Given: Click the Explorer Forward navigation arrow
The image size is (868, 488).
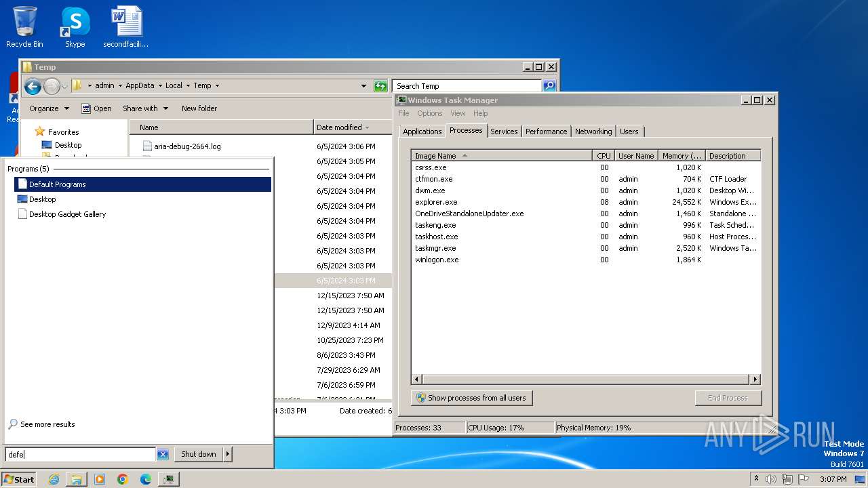Looking at the screenshot, I should click(52, 86).
